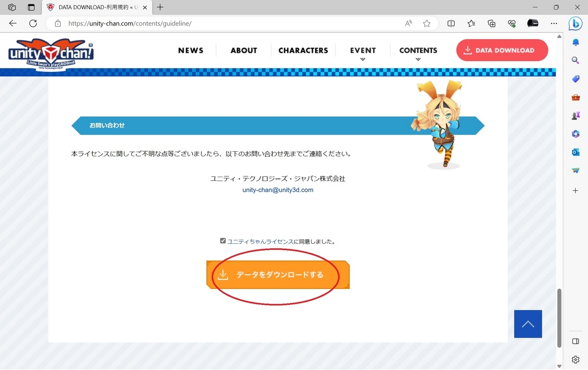Open the Outlook icon in the sidebar
588x370 pixels.
tap(576, 152)
